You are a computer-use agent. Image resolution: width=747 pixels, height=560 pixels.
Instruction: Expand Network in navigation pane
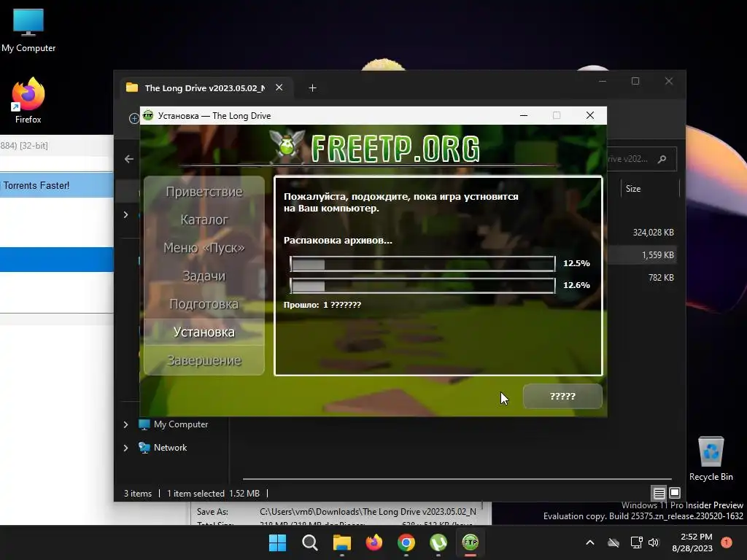click(125, 448)
